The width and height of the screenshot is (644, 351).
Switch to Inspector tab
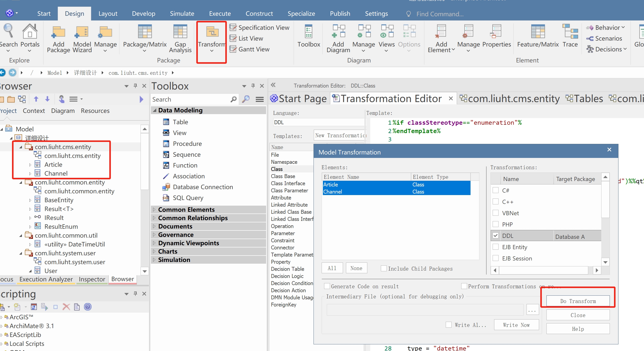coord(92,279)
